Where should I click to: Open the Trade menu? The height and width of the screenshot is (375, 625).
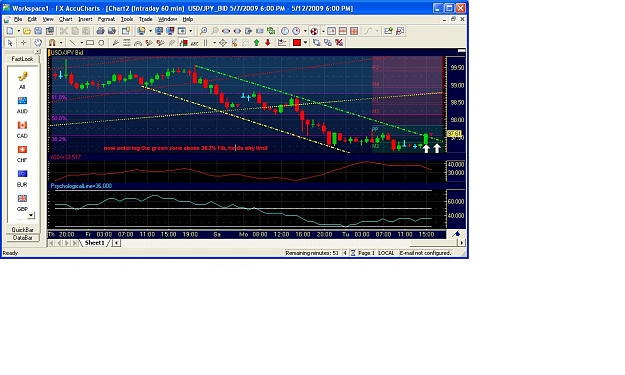pos(145,19)
